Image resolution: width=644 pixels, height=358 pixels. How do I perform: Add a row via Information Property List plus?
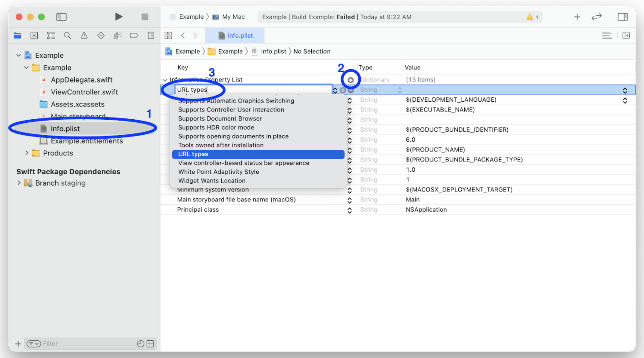[x=351, y=80]
